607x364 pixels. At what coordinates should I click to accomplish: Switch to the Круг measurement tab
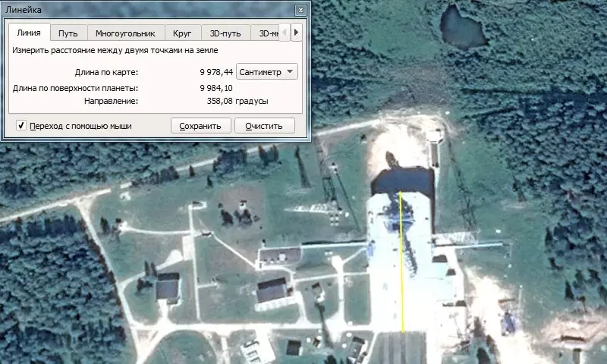[x=182, y=33]
